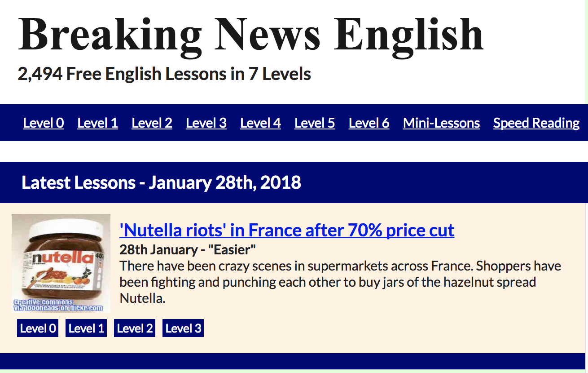Go to Level 2 in the top navigation
This screenshot has height=373, width=588.
(152, 123)
